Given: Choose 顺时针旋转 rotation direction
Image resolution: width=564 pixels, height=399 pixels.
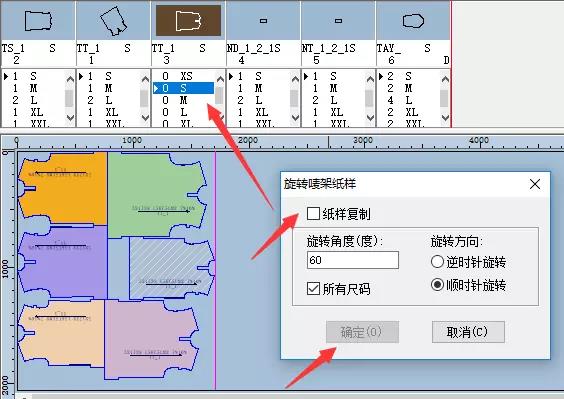Looking at the screenshot, I should click(x=437, y=285).
